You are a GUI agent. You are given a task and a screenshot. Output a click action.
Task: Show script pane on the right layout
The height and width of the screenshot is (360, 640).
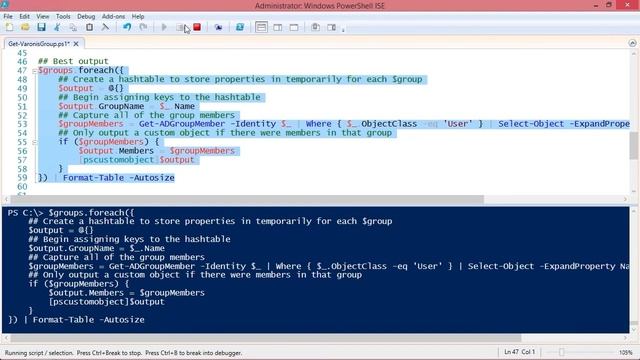[x=278, y=27]
